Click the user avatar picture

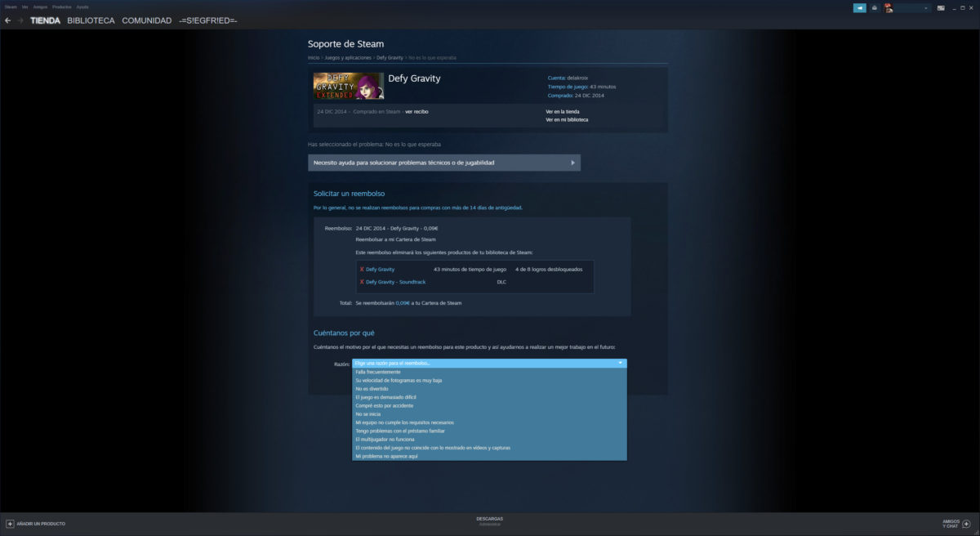tap(889, 7)
